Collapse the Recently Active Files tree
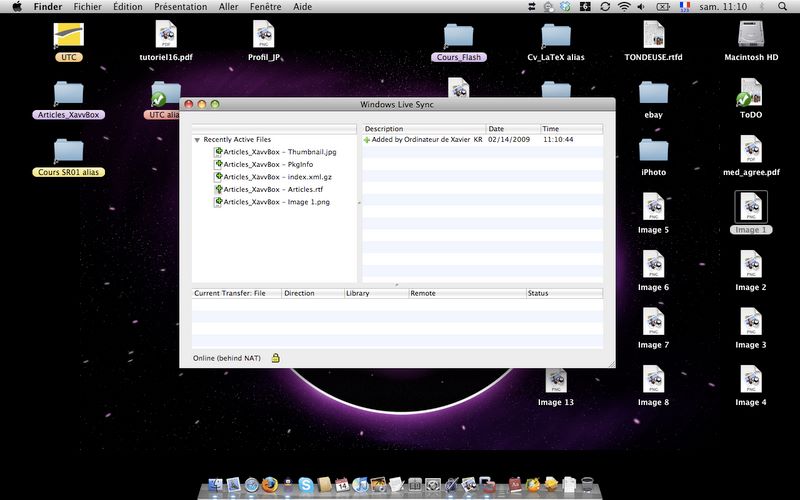 coord(197,140)
